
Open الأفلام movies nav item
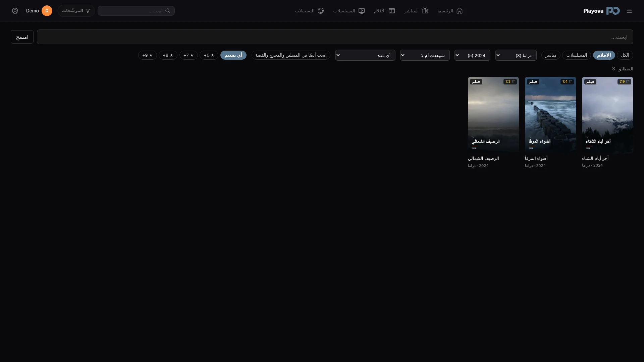click(x=384, y=11)
